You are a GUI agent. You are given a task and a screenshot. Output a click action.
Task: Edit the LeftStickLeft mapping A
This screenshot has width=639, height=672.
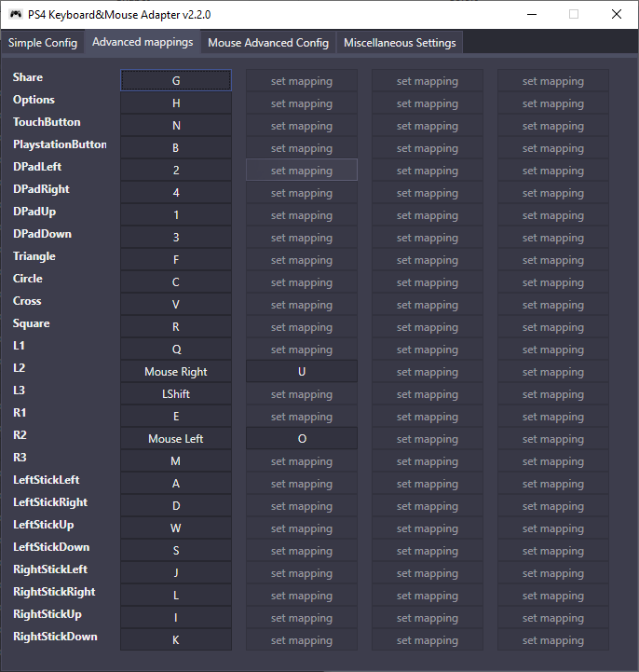click(x=176, y=483)
